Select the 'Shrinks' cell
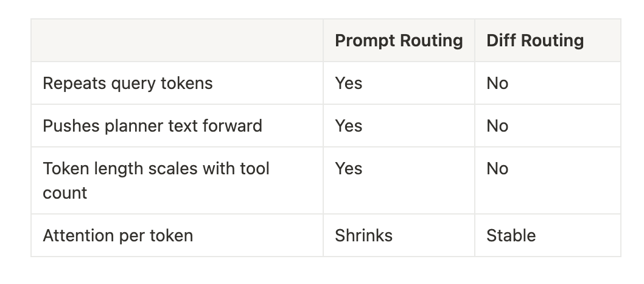Viewport: 644px width, 284px height. click(x=399, y=235)
